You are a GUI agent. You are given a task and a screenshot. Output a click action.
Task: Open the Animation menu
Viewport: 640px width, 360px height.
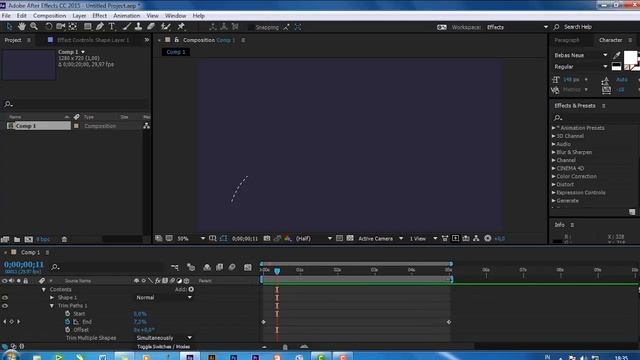coord(127,16)
